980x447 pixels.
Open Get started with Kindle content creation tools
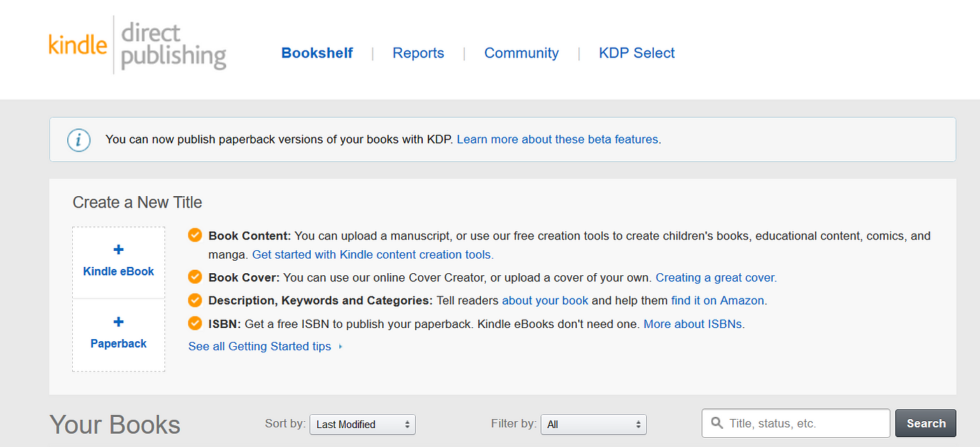372,254
